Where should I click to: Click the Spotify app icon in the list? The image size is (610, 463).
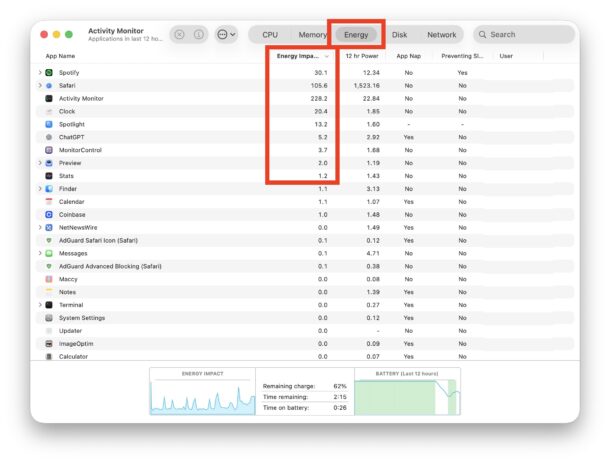coord(49,73)
